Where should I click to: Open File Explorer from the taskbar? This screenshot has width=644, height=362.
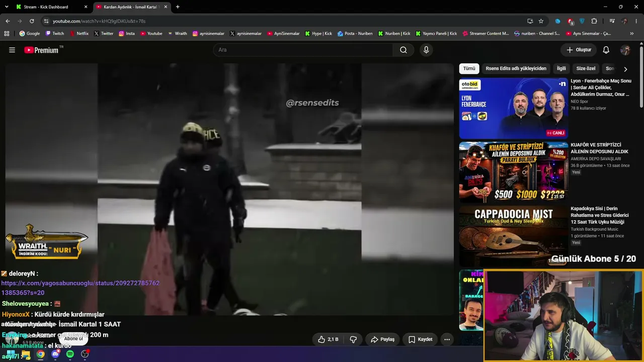(26, 354)
